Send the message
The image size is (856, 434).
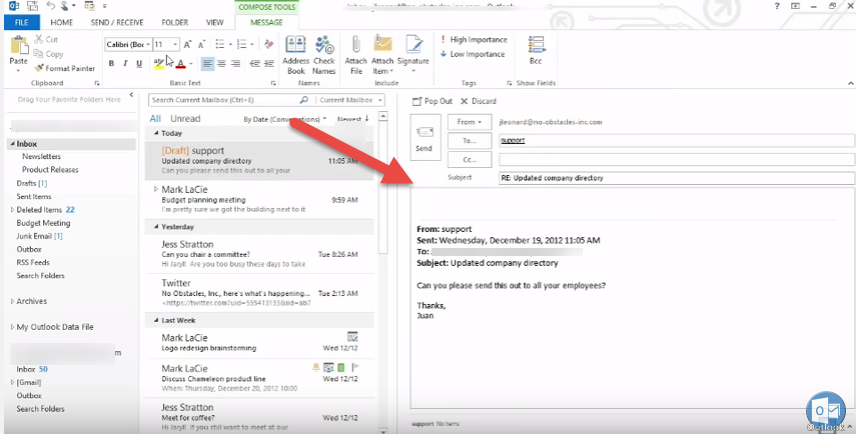click(x=424, y=137)
